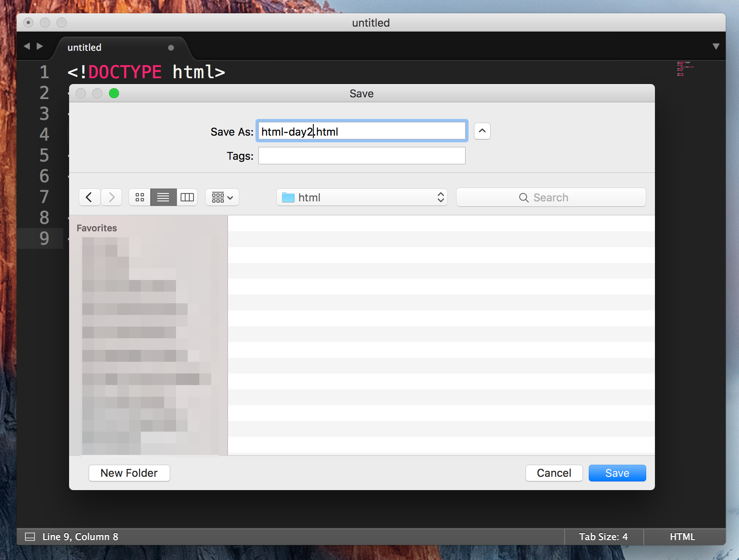The width and height of the screenshot is (739, 560).
Task: Click the Tags input field
Action: click(x=361, y=156)
